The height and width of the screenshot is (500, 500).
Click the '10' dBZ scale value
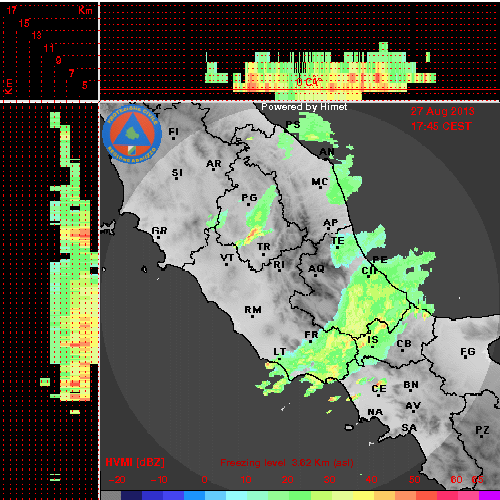point(246,480)
